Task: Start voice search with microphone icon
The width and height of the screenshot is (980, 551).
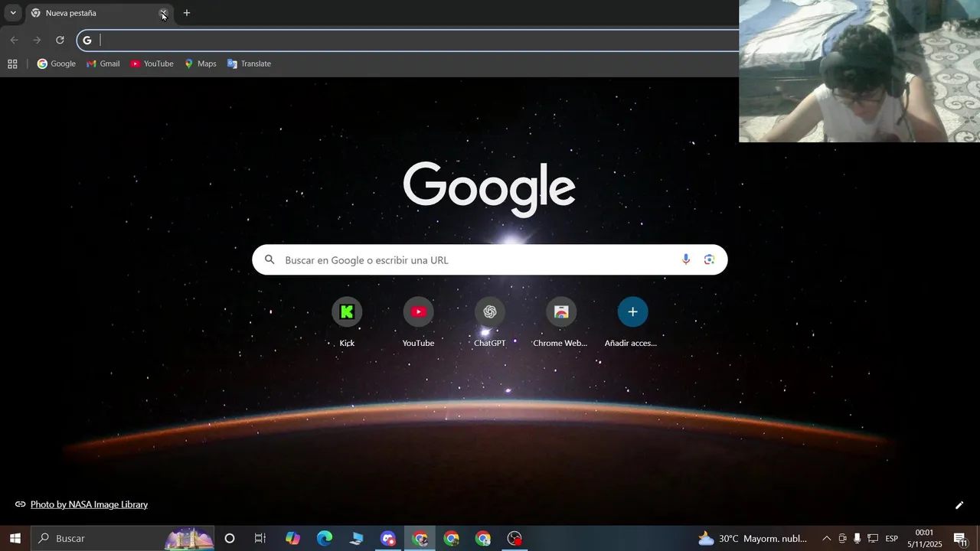Action: pos(686,260)
